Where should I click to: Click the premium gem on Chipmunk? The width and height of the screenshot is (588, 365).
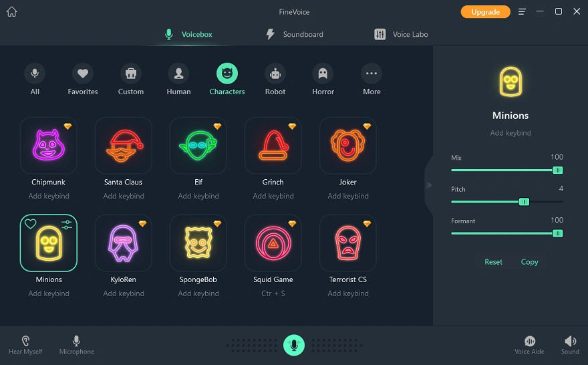tap(67, 126)
